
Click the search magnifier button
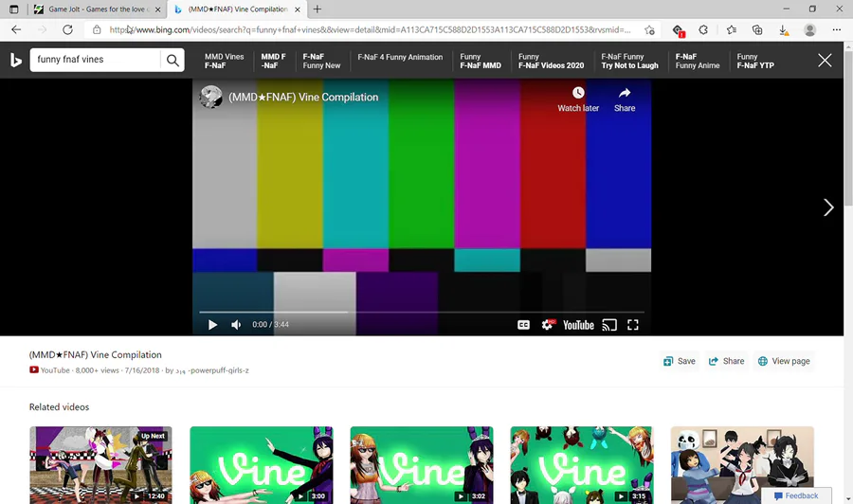172,60
